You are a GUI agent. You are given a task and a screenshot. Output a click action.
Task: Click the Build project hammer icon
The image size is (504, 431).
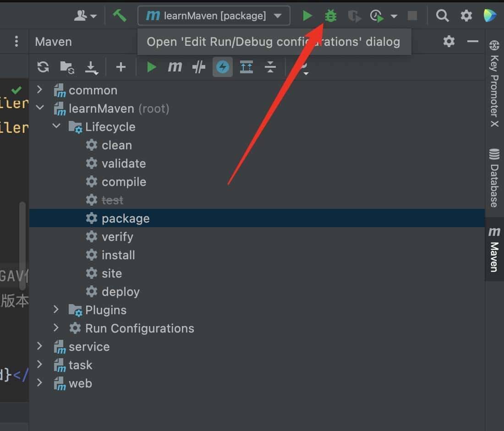click(120, 16)
